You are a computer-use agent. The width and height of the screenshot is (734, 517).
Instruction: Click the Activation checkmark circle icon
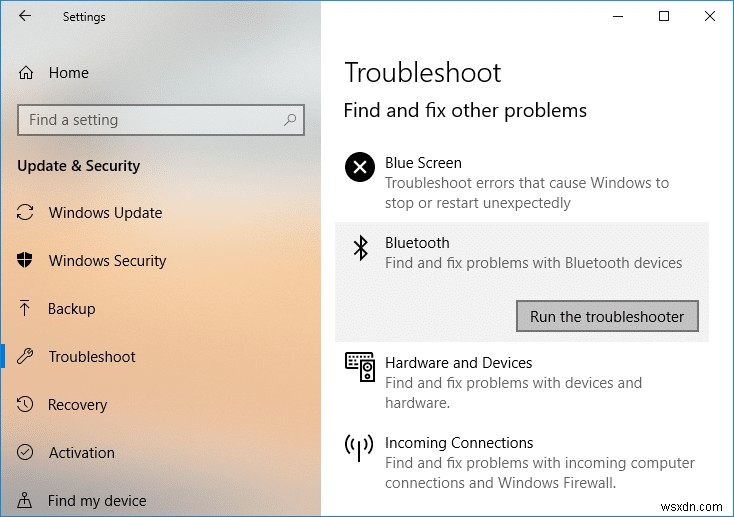point(26,453)
